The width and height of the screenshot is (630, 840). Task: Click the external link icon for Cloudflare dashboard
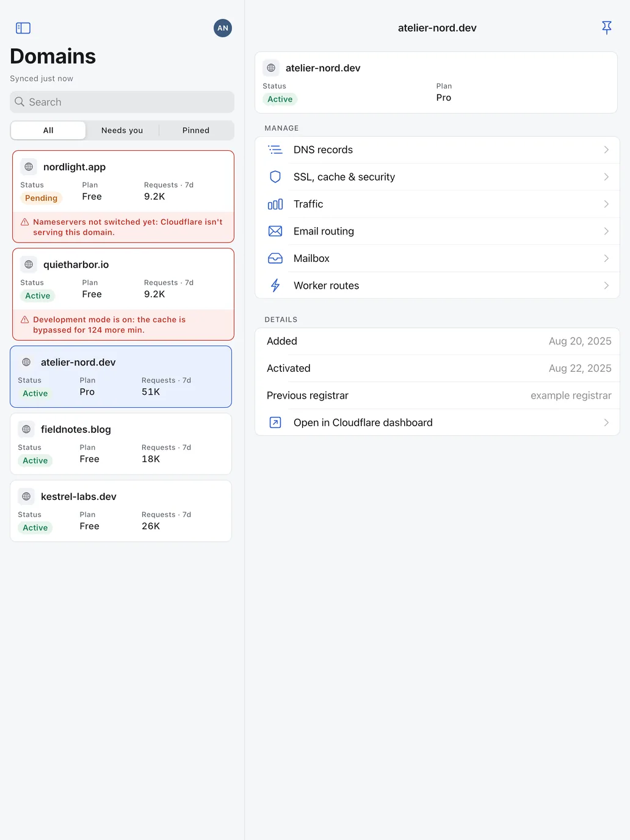[275, 422]
